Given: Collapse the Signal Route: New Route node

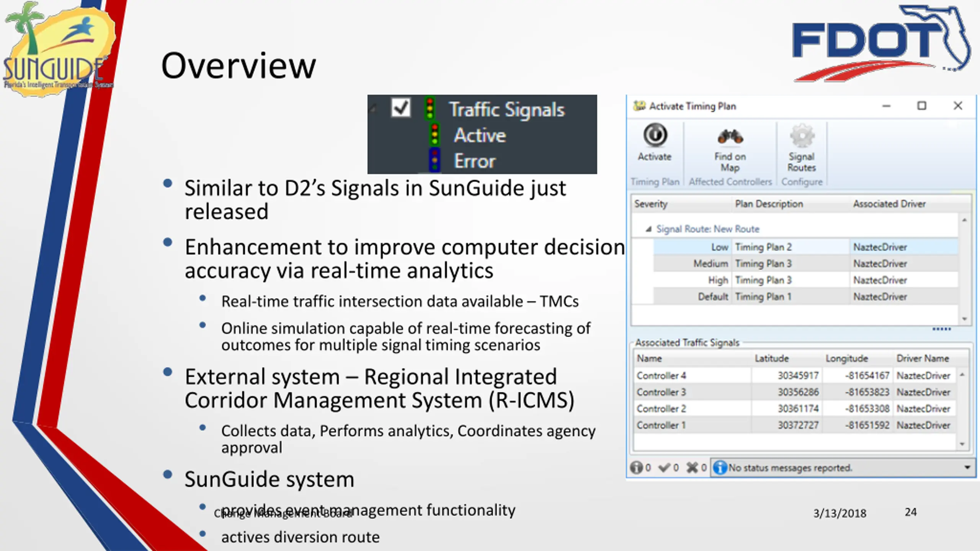Looking at the screenshot, I should coord(648,229).
